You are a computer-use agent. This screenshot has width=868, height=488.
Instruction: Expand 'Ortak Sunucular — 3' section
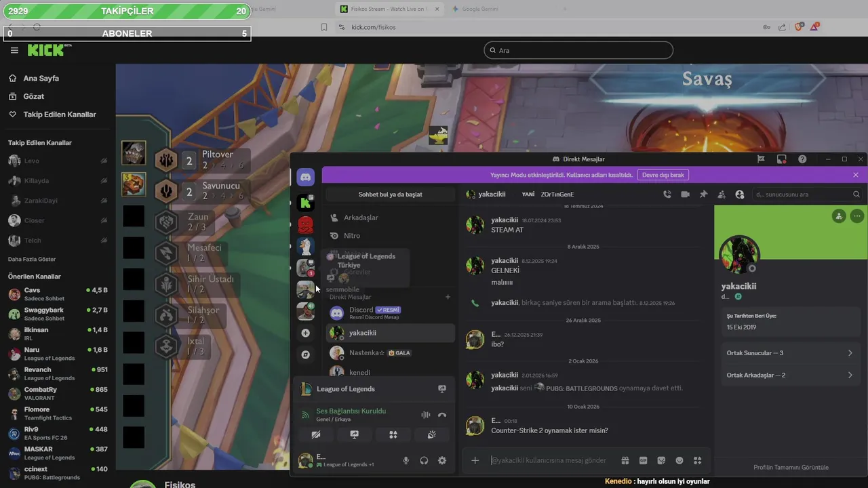click(790, 353)
